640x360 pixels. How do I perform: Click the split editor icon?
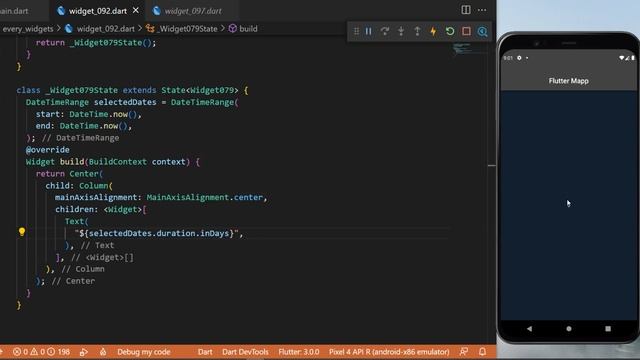[466, 10]
